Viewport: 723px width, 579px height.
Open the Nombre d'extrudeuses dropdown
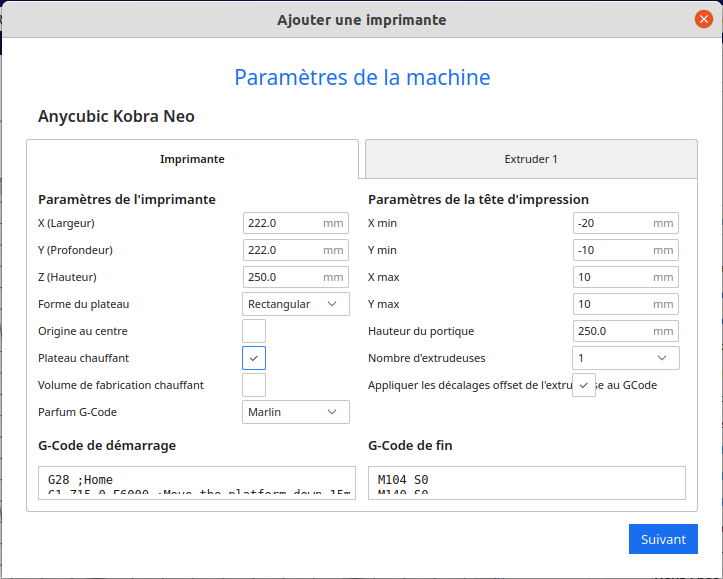[626, 358]
